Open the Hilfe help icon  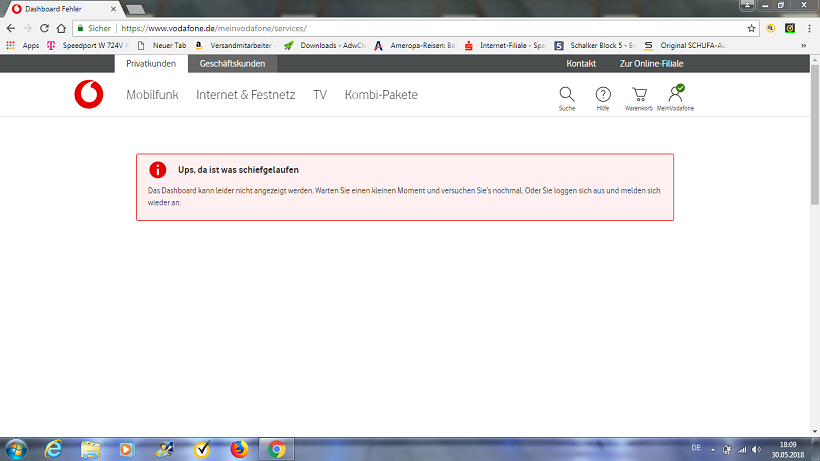[x=603, y=98]
